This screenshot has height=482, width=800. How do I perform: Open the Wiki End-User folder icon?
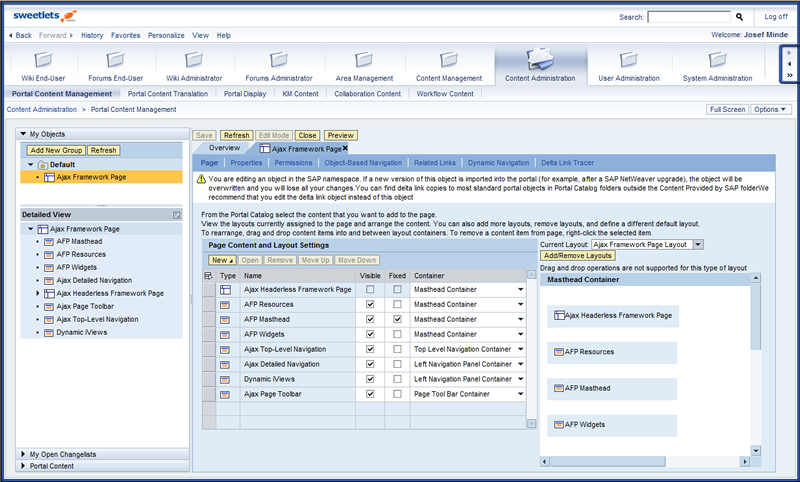pos(43,60)
